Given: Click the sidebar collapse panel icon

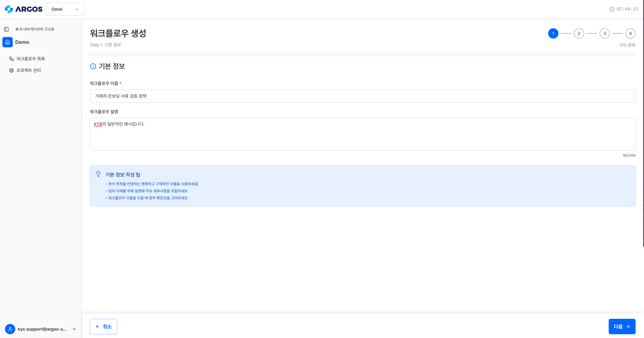Looking at the screenshot, I should point(7,29).
